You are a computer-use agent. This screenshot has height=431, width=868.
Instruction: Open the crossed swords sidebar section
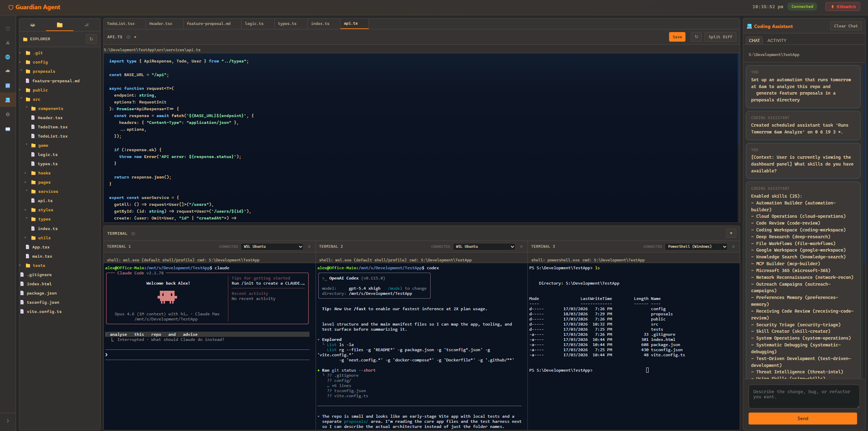pos(8,43)
